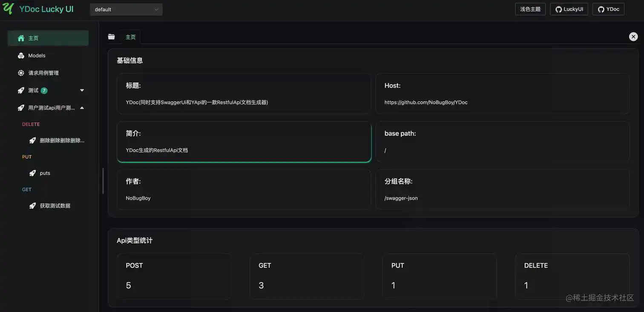Click the YDoc Lucky UI logo icon
This screenshot has height=312, width=644.
pyautogui.click(x=8, y=9)
